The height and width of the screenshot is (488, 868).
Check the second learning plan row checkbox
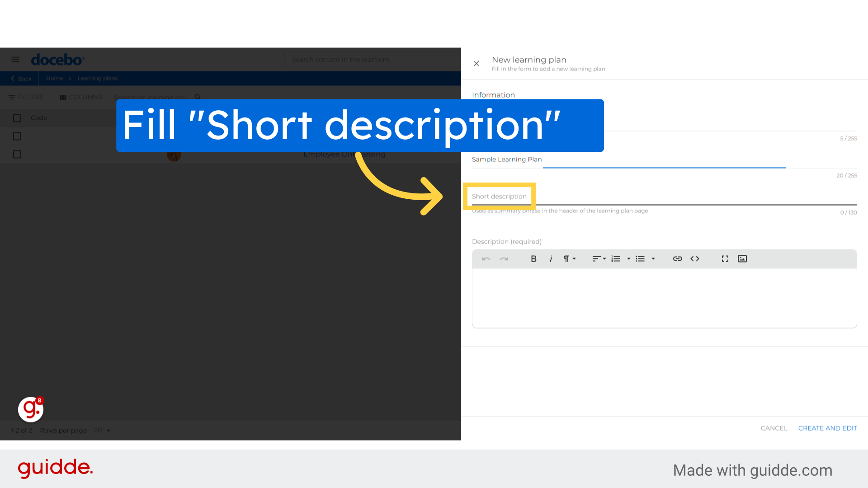17,136
